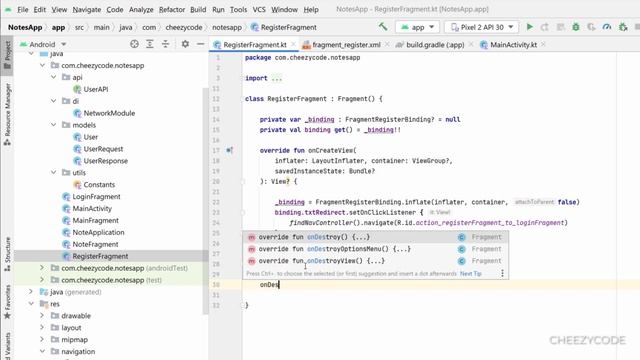Open the Resource Manager sidebar tab

[7, 114]
